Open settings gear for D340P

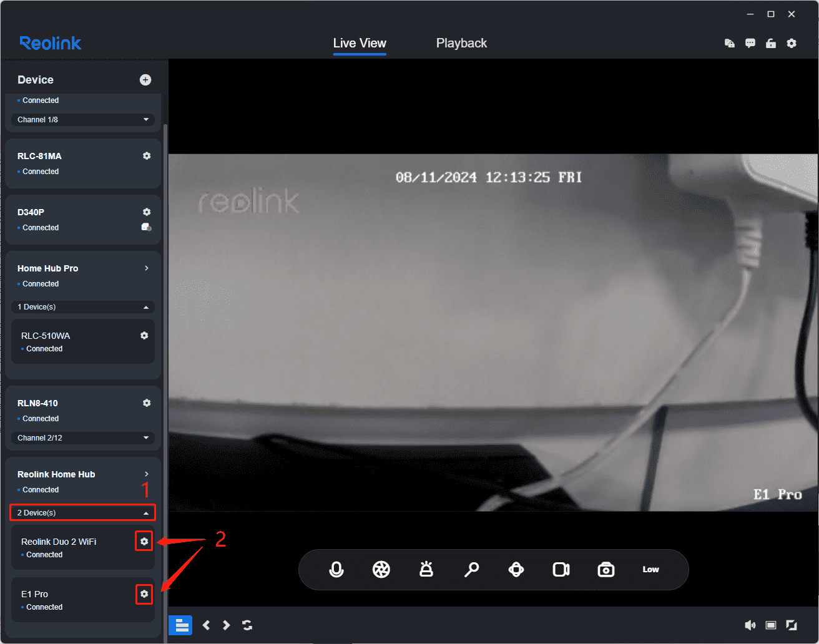point(147,212)
